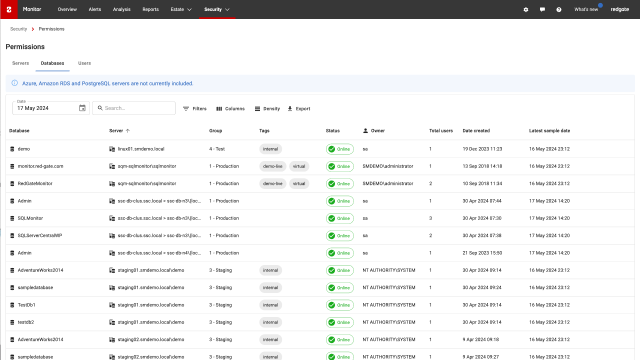
Task: Click database icon for TestDb1 row
Action: (x=12, y=305)
